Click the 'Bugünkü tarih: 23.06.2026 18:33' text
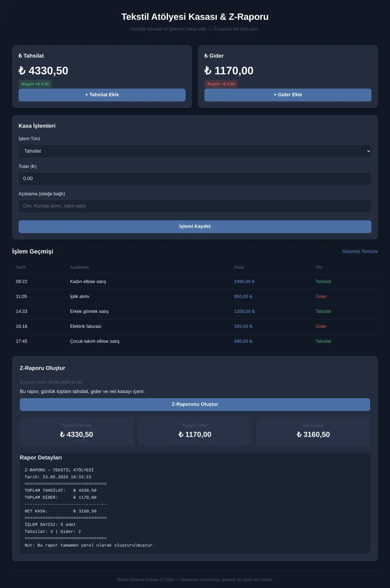The image size is (390, 588). (x=51, y=382)
